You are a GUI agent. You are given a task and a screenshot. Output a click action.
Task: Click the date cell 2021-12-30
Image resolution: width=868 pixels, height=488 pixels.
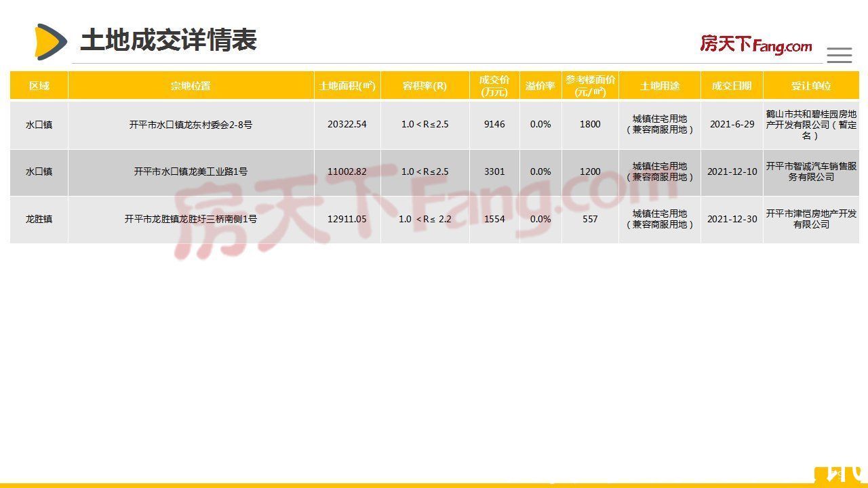click(732, 219)
